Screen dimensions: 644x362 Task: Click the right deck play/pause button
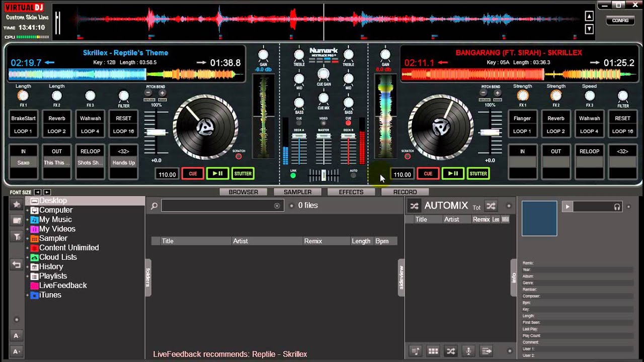[452, 173]
